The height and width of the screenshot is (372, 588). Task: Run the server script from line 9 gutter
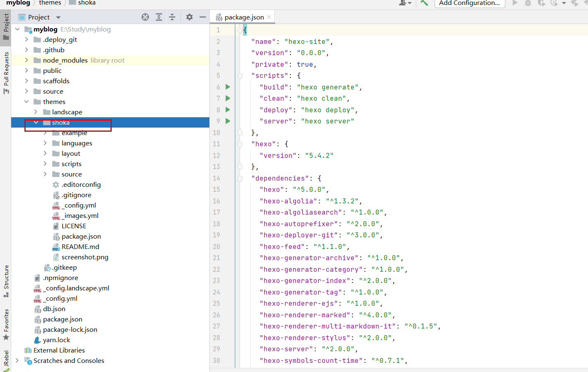(228, 121)
